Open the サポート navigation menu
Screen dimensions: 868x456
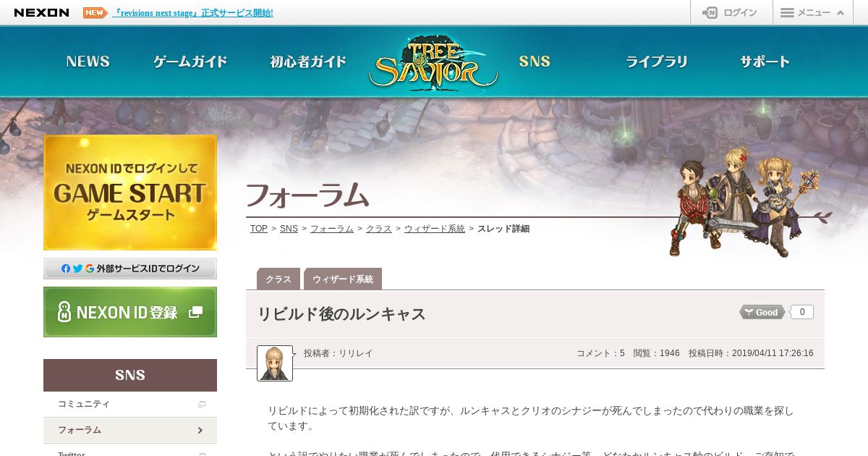[x=765, y=62]
